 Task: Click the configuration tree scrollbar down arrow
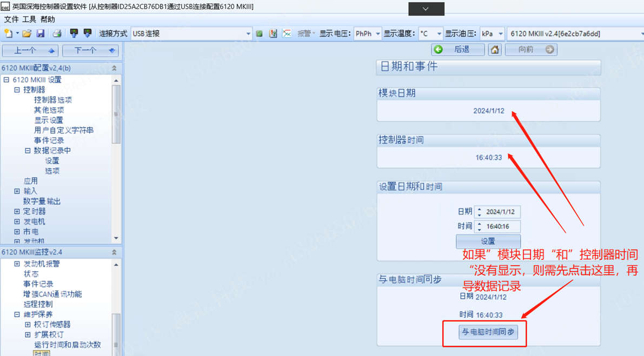[116, 238]
